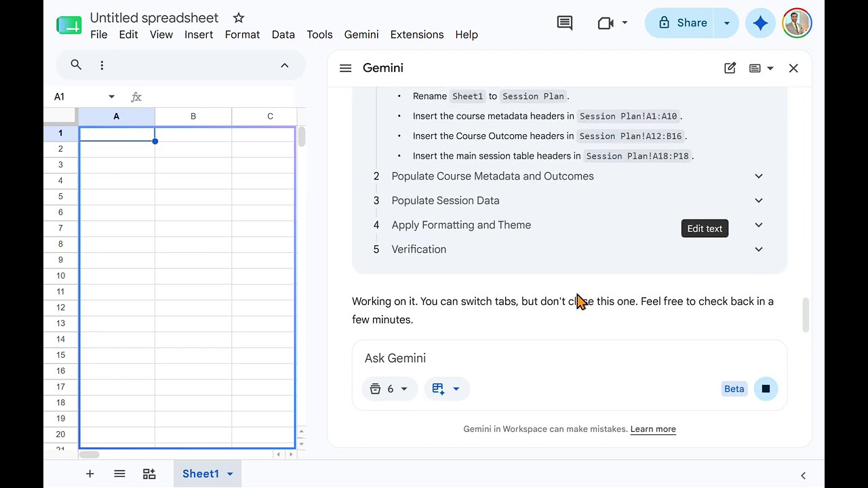Click the Beta label badge
868x488 pixels.
pos(734,389)
